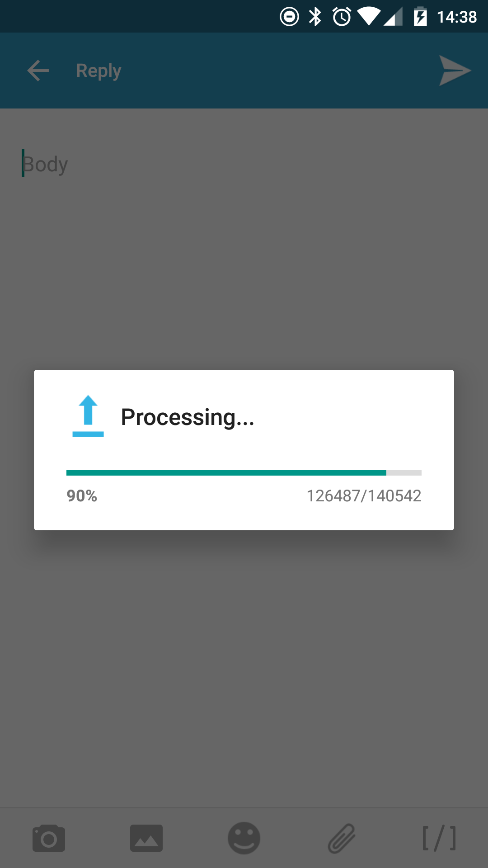Insert BBCode with bracket slash icon
This screenshot has height=868, width=488.
click(x=439, y=838)
